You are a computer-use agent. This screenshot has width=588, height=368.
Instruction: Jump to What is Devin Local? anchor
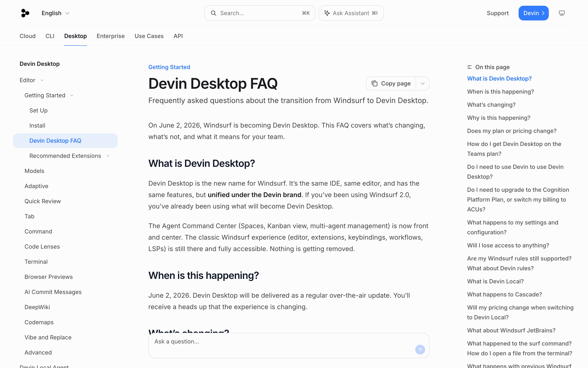[x=495, y=281]
